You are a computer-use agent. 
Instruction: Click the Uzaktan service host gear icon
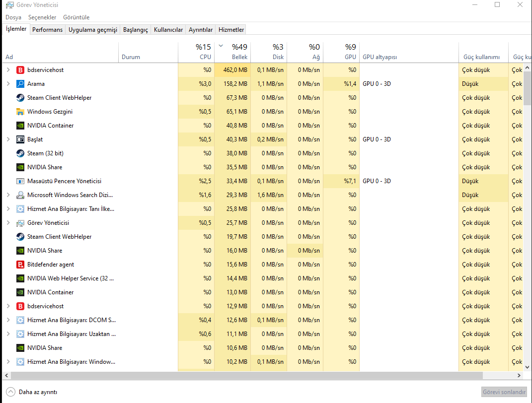pyautogui.click(x=20, y=334)
